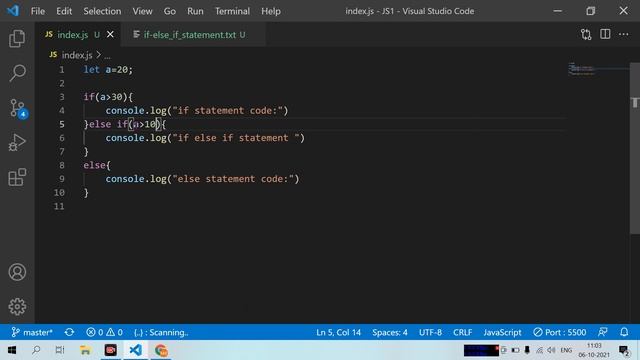Click the feedback icon in status bar

pos(603,332)
